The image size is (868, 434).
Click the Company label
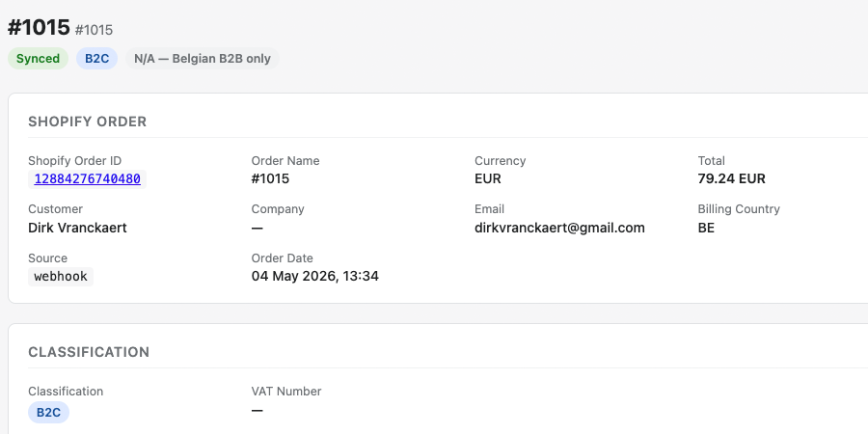278,208
